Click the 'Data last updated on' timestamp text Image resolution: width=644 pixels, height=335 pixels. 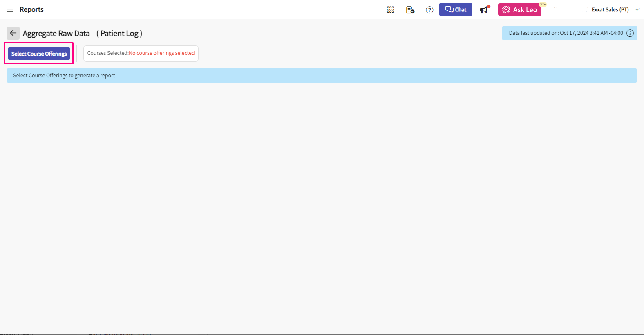click(x=566, y=33)
